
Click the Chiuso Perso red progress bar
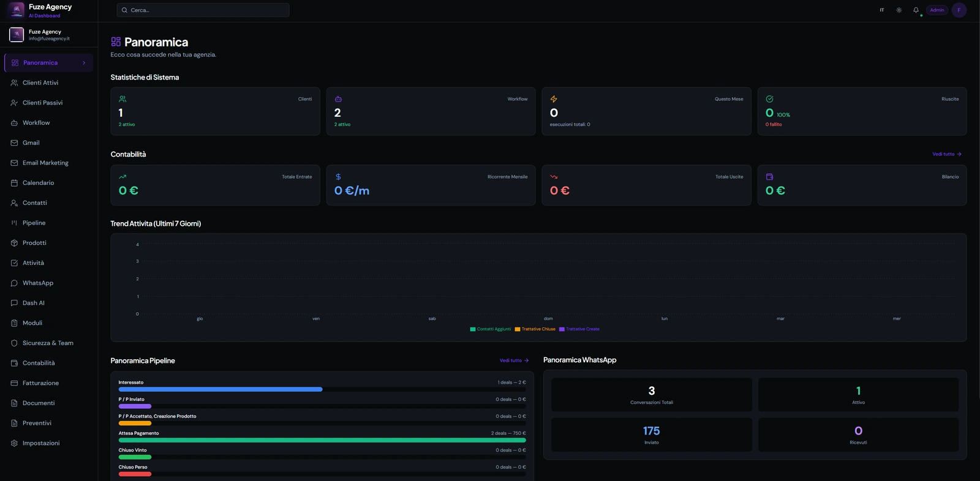point(135,474)
